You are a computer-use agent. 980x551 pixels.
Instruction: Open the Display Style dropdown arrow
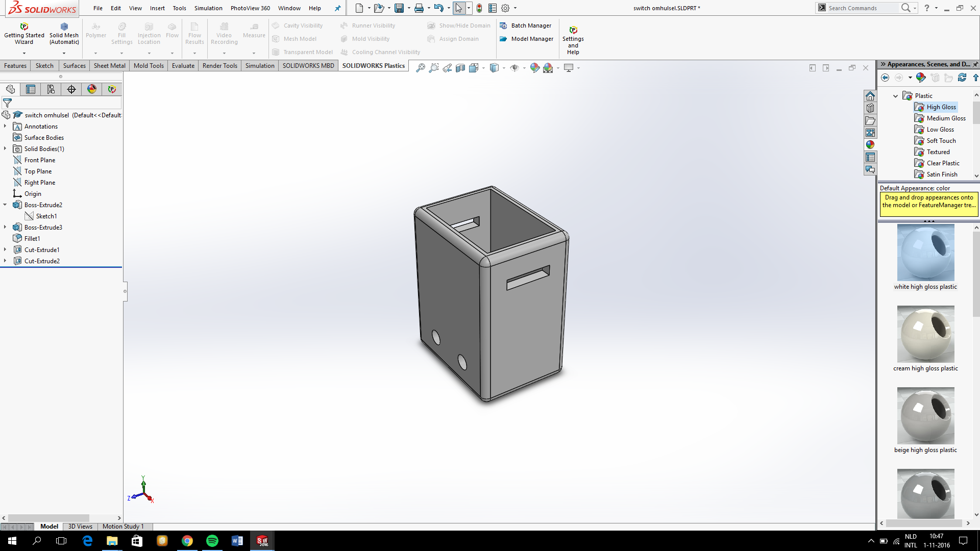[x=504, y=68]
